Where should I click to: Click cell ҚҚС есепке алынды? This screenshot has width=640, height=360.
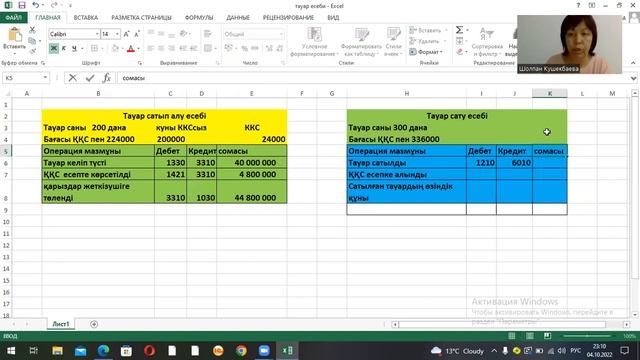point(407,175)
